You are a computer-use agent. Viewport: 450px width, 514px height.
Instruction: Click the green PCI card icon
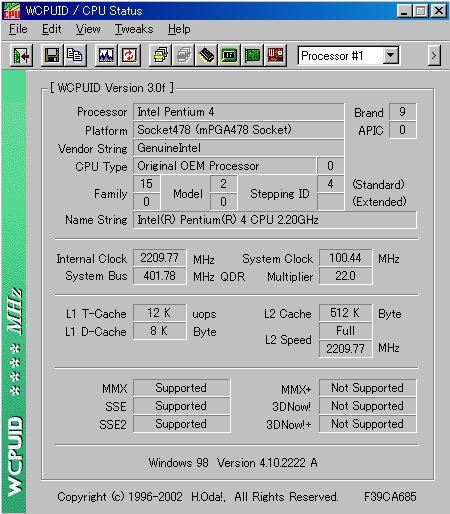[252, 56]
